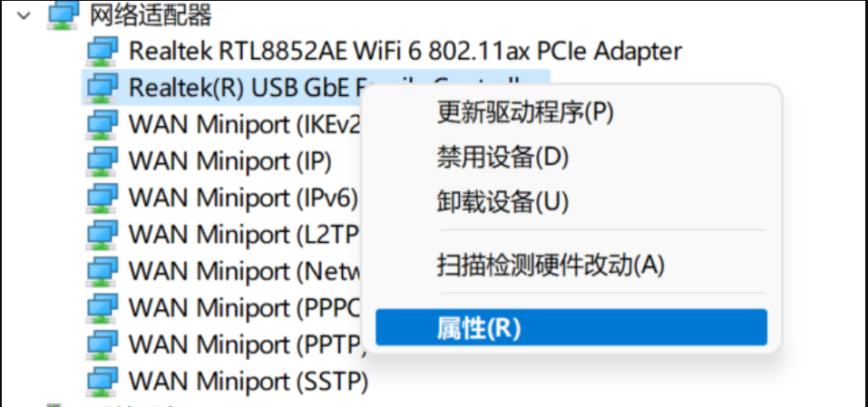The image size is (868, 407).
Task: Click the 网络适配器 category label
Action: click(x=153, y=15)
